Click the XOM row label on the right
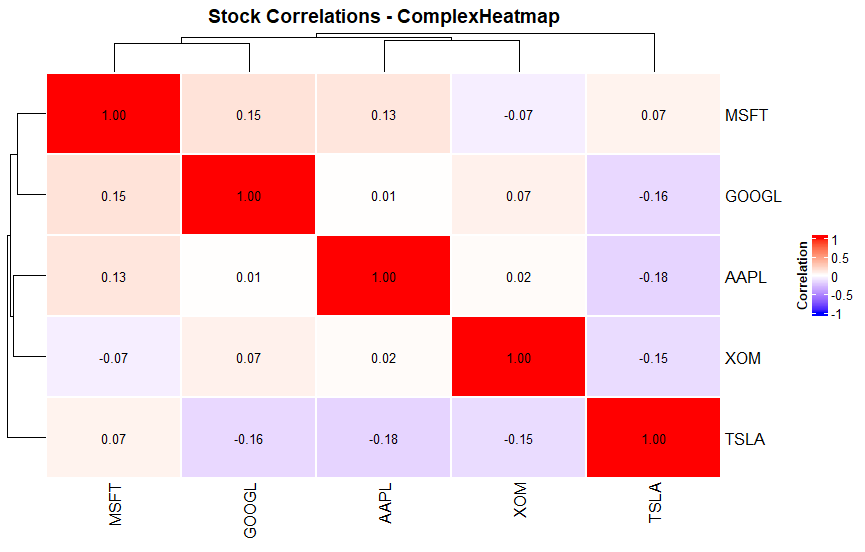Image resolution: width=865 pixels, height=552 pixels. tap(743, 358)
